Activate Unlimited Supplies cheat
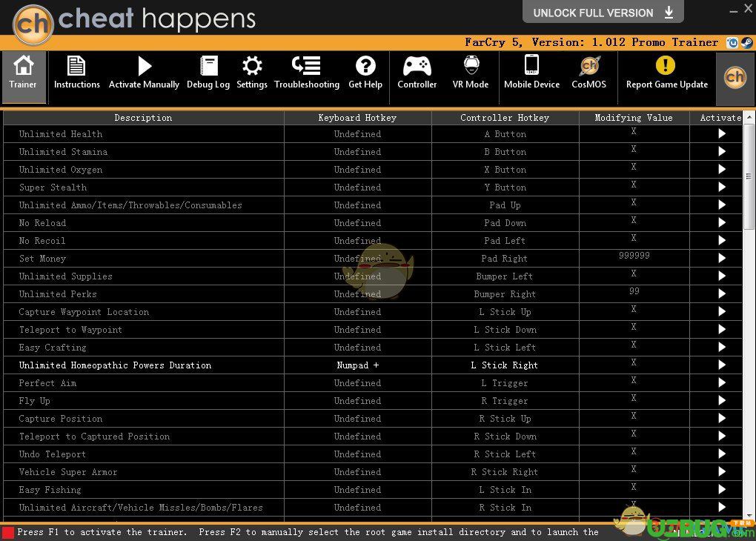756x541 pixels. point(721,276)
